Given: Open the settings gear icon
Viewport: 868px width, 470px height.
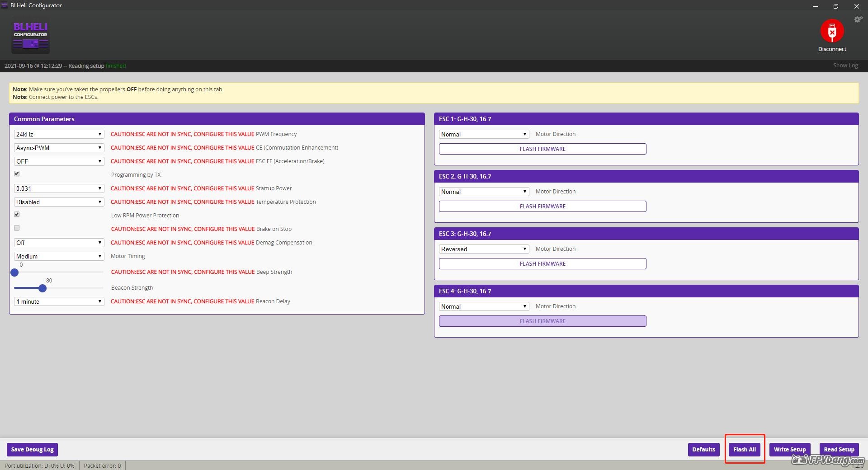Looking at the screenshot, I should click(858, 19).
